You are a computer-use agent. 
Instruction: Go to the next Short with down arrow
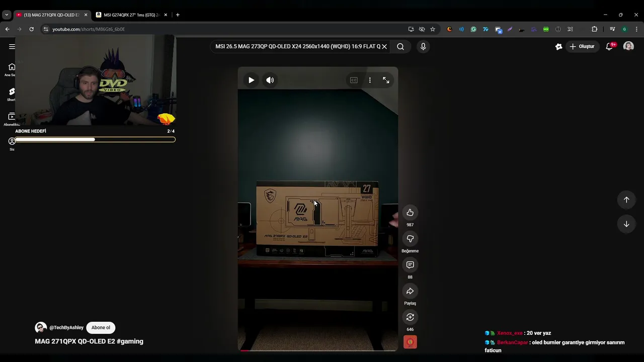[x=626, y=224]
